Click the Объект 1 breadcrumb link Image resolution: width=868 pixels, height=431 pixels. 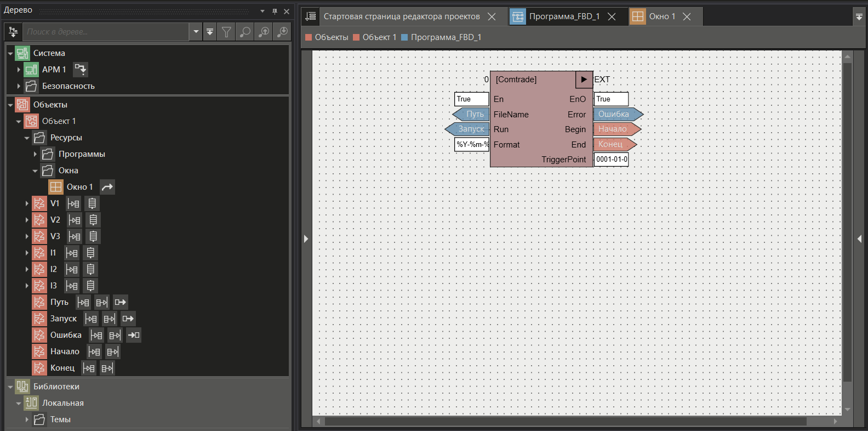379,37
